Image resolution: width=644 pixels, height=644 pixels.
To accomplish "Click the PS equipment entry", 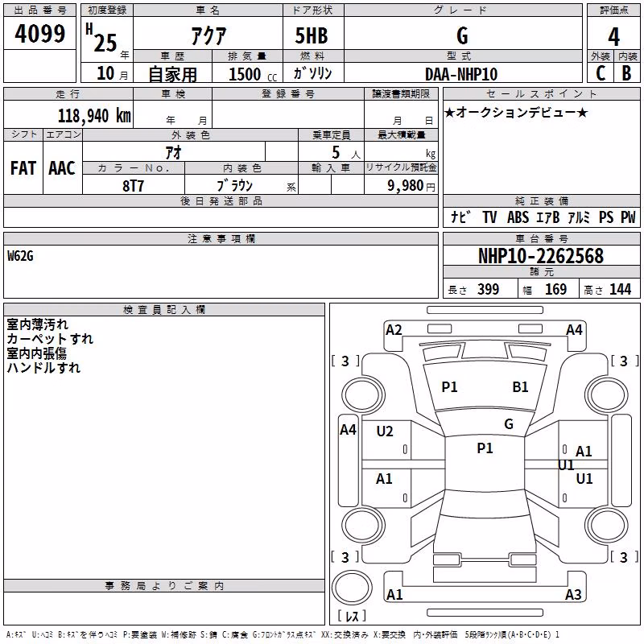I will (x=606, y=217).
